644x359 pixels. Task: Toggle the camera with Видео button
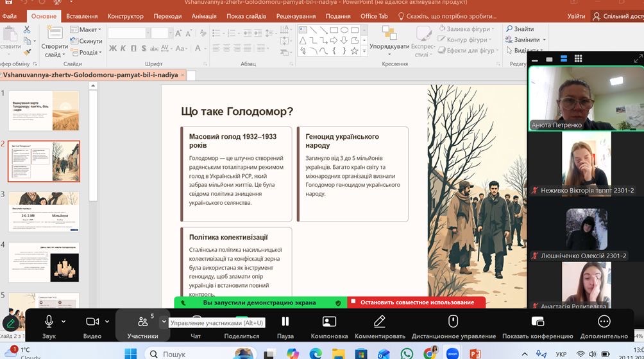coord(92,322)
